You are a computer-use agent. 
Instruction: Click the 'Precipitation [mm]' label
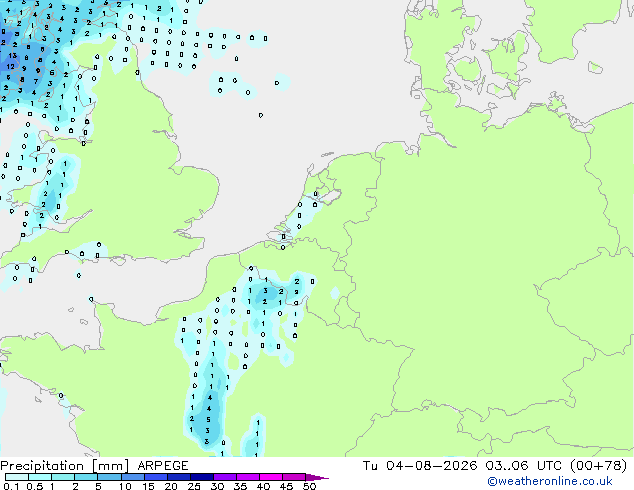tap(64, 466)
